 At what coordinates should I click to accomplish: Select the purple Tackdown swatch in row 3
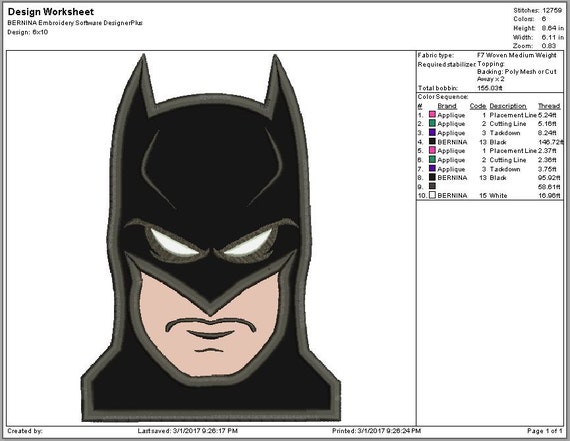click(x=432, y=133)
